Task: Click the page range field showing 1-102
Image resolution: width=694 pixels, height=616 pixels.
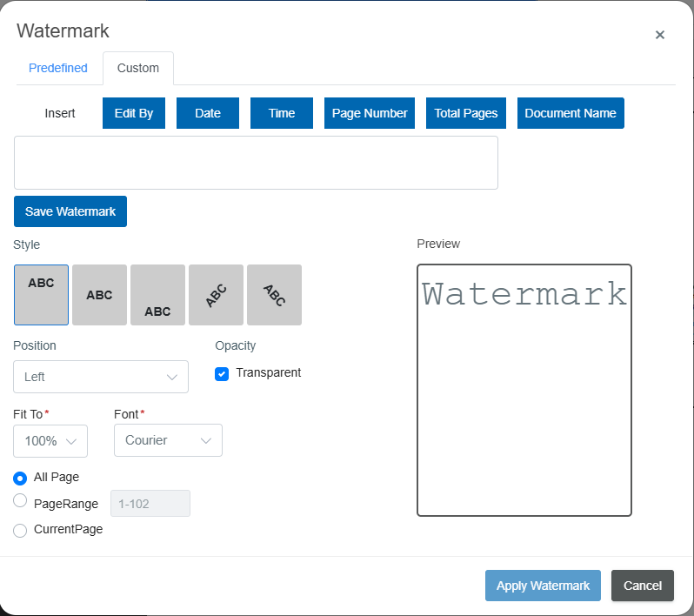Action: [x=150, y=504]
